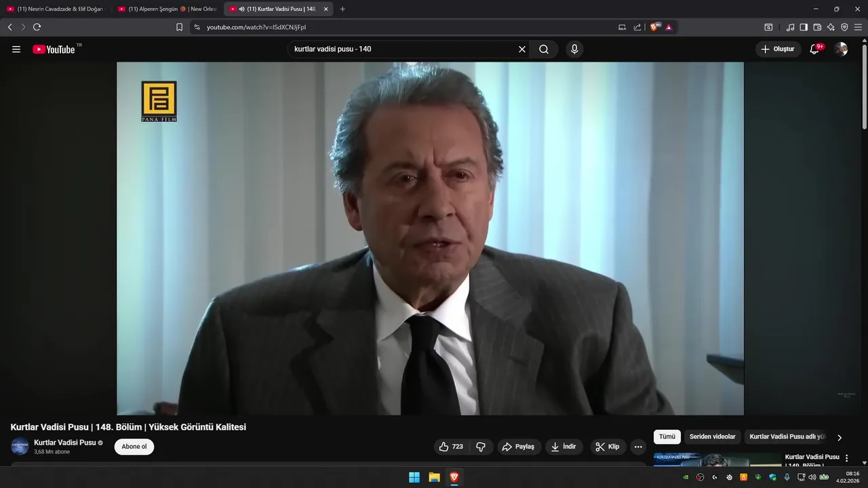
Task: Open Brave Shields lion icon
Action: point(655,27)
